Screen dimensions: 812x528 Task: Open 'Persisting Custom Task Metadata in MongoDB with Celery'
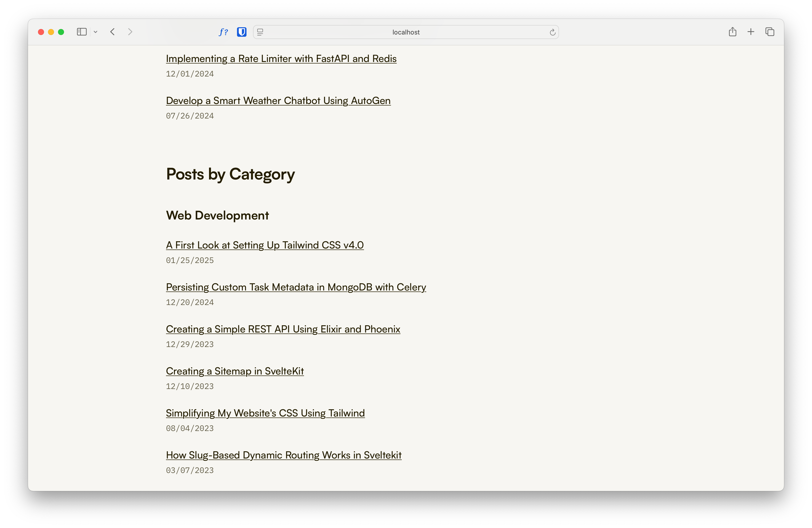tap(295, 287)
